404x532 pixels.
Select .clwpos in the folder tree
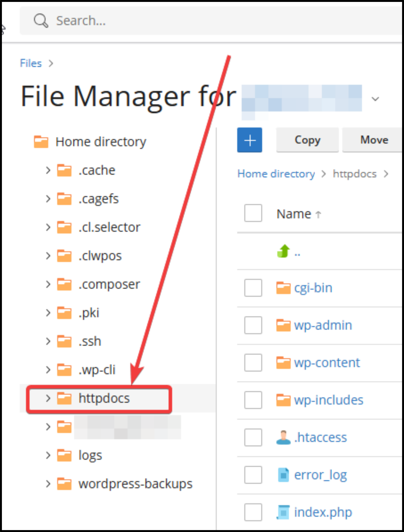tap(100, 256)
